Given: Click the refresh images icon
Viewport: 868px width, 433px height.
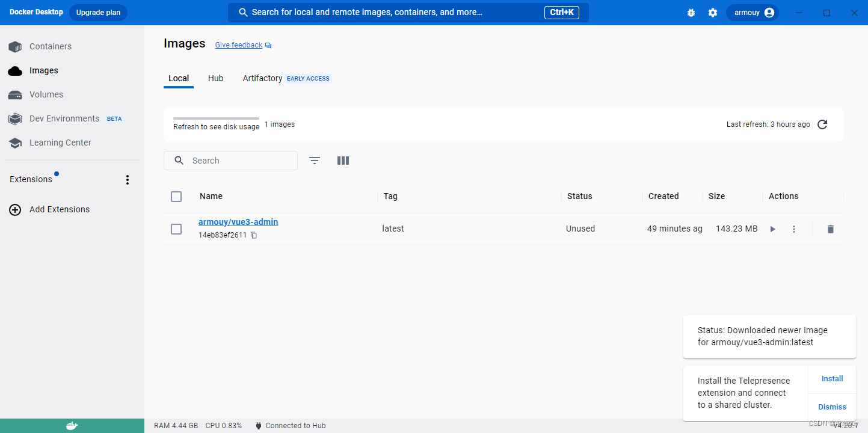Looking at the screenshot, I should pos(822,124).
